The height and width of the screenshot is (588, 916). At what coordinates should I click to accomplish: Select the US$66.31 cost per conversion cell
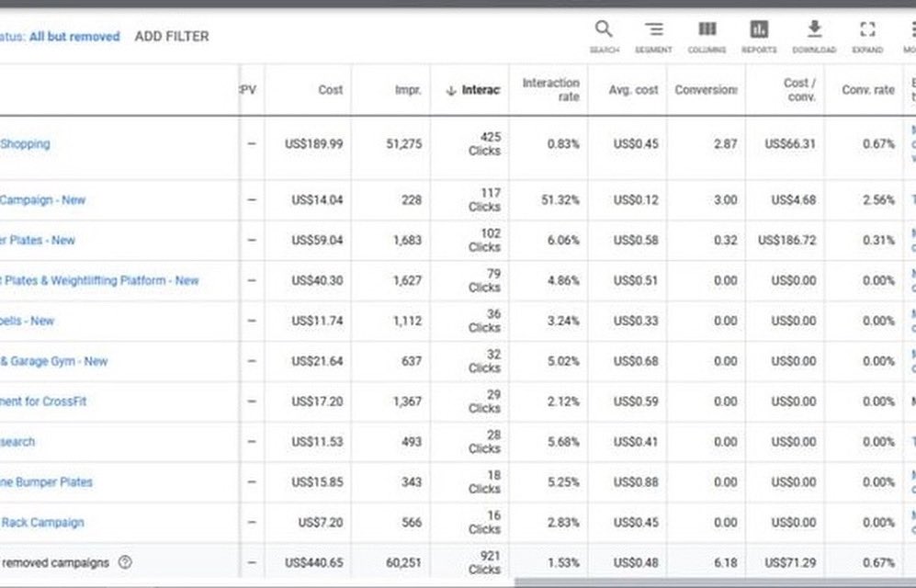(x=790, y=143)
